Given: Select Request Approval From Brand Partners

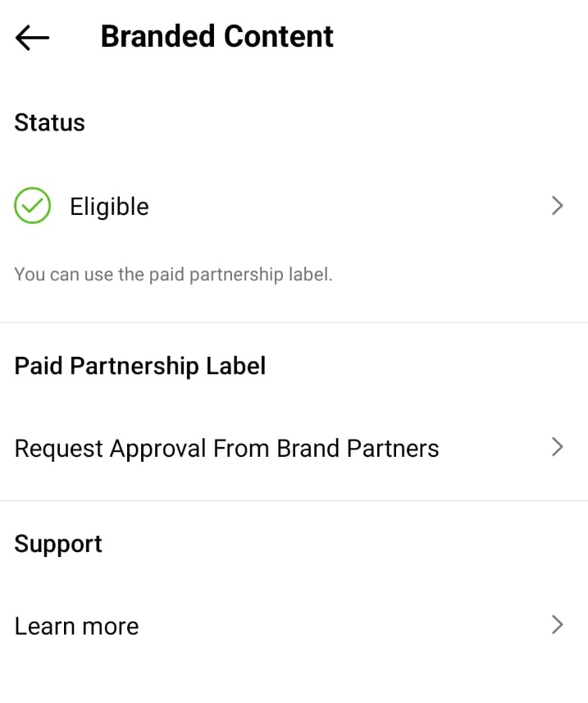Looking at the screenshot, I should pyautogui.click(x=294, y=448).
